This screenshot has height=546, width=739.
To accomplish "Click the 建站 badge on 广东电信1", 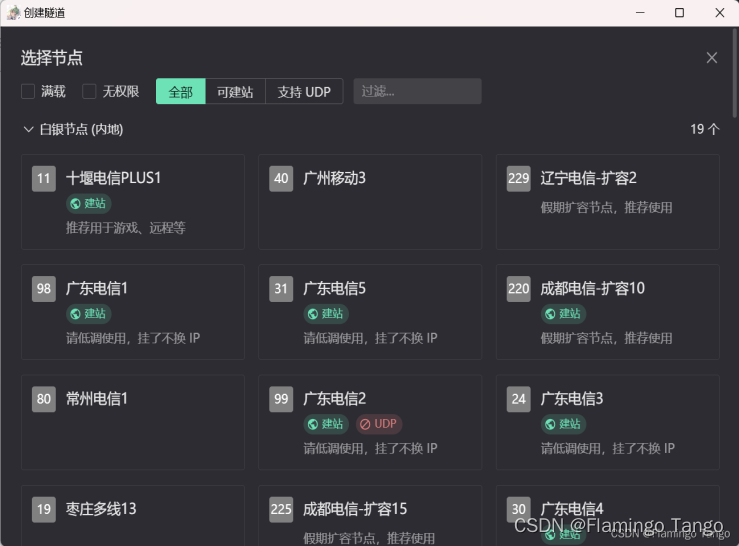I will pyautogui.click(x=88, y=314).
